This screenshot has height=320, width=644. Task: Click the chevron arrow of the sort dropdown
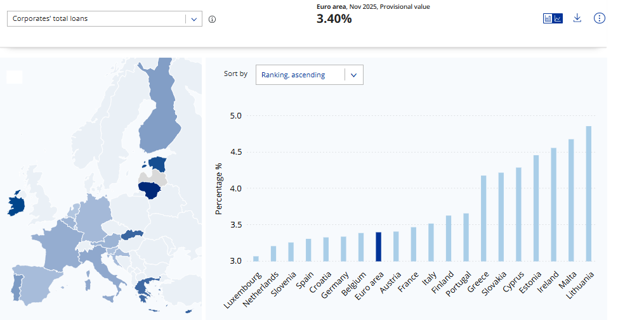coord(353,75)
